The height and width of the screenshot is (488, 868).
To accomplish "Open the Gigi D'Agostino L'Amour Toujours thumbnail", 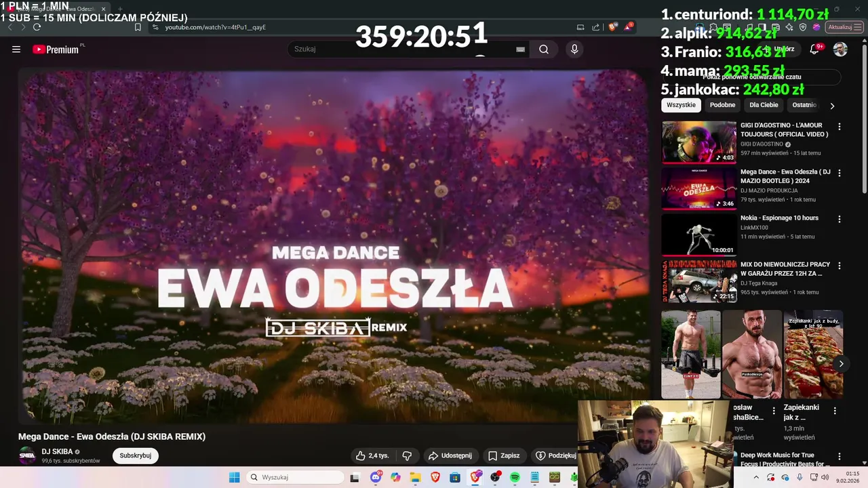I will pyautogui.click(x=698, y=142).
